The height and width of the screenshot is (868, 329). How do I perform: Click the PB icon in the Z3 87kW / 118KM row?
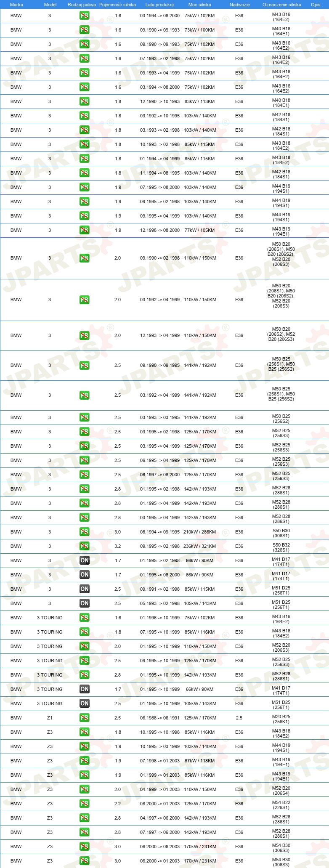[x=84, y=761]
